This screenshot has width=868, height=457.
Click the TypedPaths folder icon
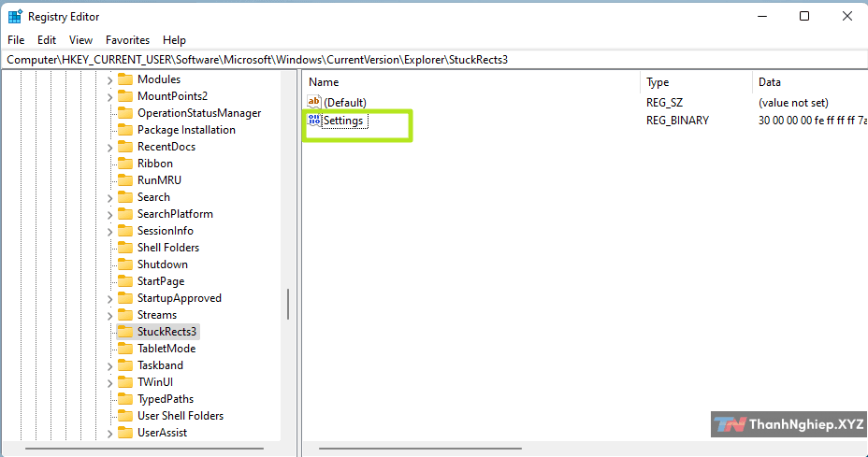click(125, 398)
